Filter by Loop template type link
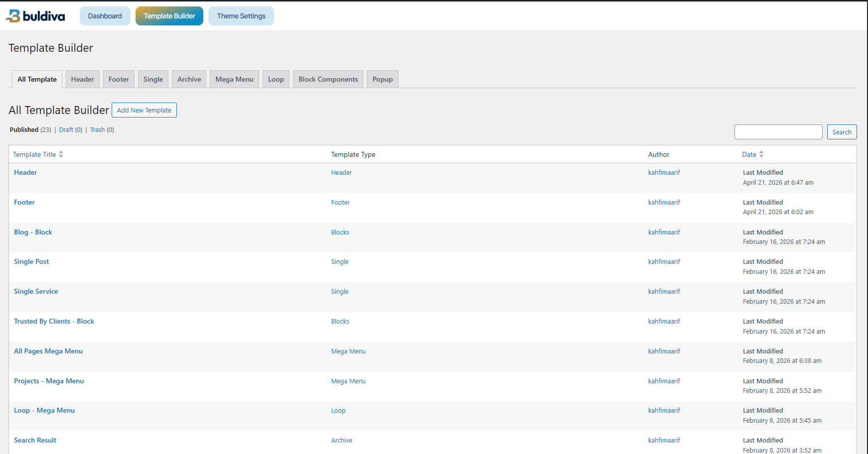The height and width of the screenshot is (454, 868). coord(338,410)
